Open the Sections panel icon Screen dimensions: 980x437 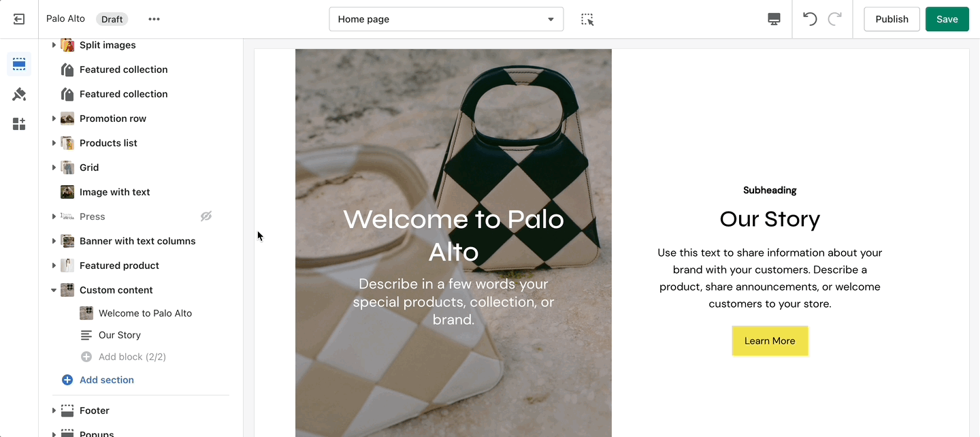[19, 65]
